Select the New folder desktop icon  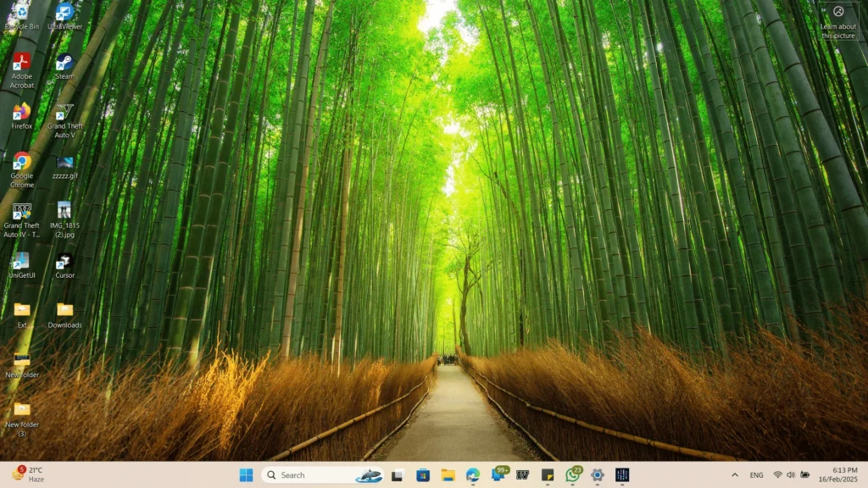click(21, 365)
